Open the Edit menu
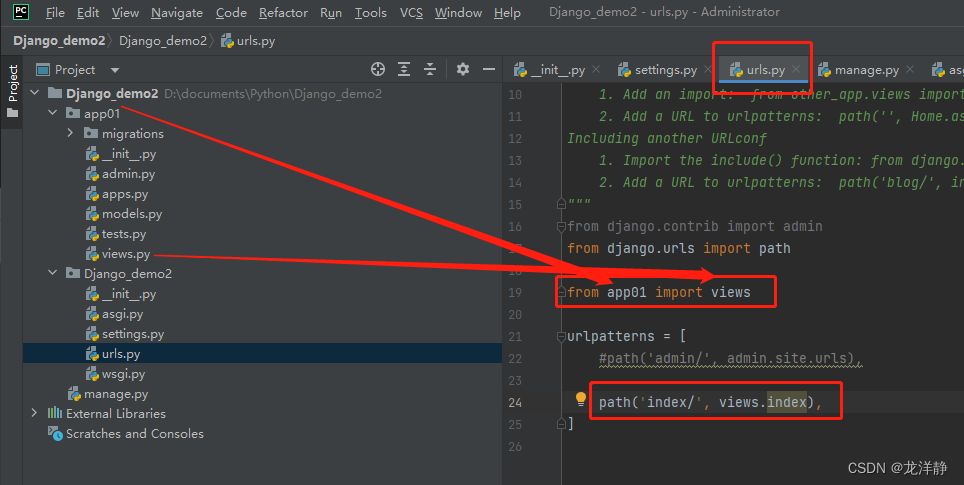Screen dimensions: 964x485 (88, 12)
